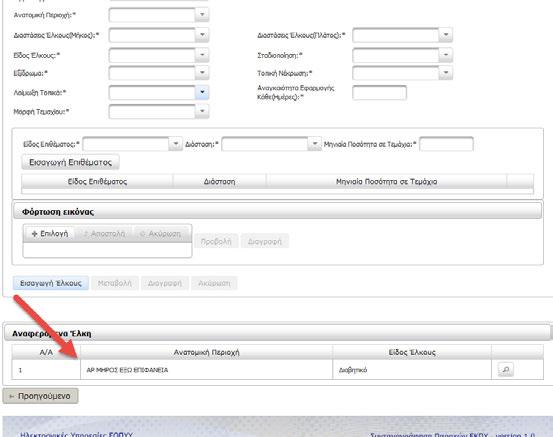Click the Εισαγωγή Επιθέματος button
The height and width of the screenshot is (437, 553).
click(x=71, y=162)
